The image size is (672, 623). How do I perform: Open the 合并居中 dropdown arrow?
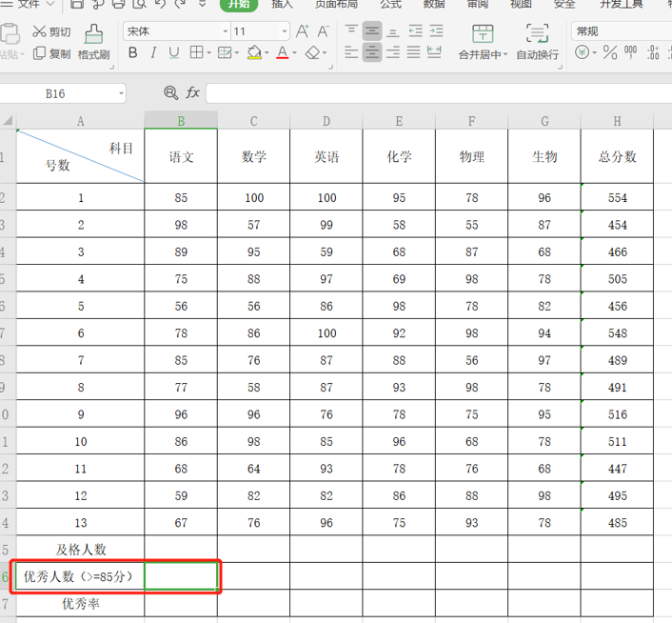point(505,54)
